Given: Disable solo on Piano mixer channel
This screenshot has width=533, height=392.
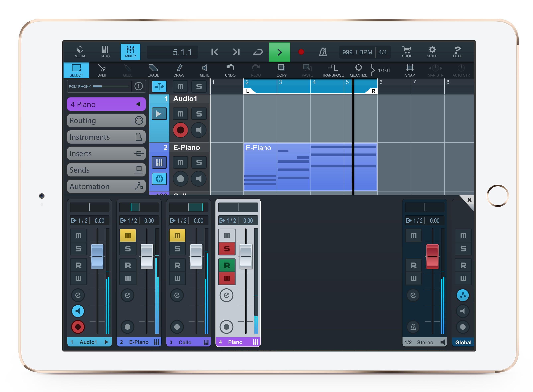Looking at the screenshot, I should pyautogui.click(x=227, y=249).
